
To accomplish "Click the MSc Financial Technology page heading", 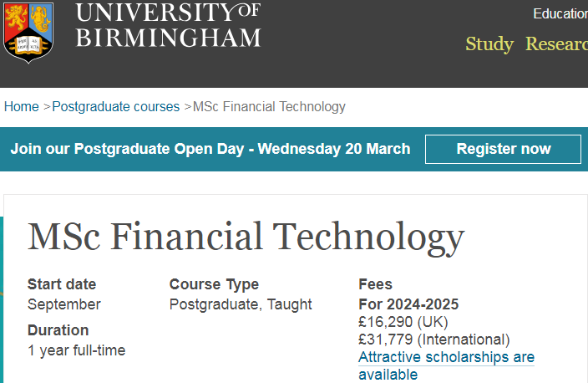I will [x=246, y=236].
